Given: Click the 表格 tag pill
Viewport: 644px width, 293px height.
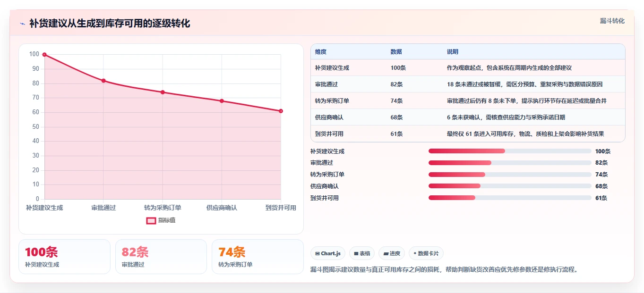Looking at the screenshot, I should tap(362, 253).
